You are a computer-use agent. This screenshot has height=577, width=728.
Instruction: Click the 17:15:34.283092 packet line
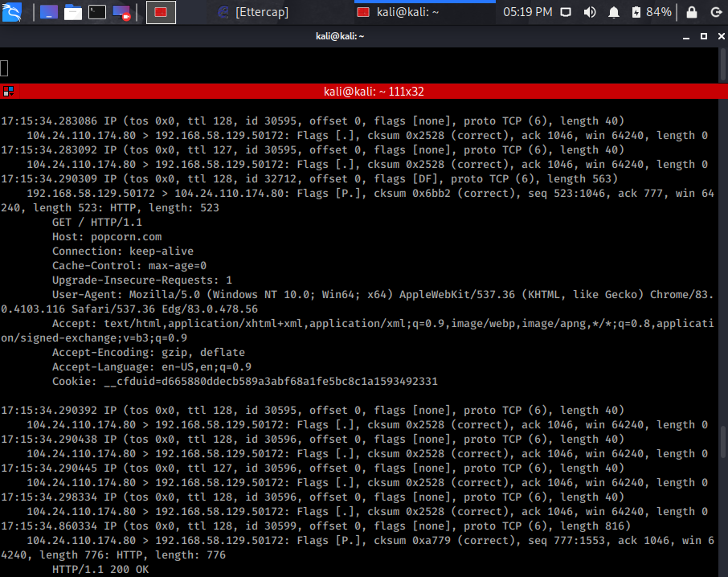313,149
